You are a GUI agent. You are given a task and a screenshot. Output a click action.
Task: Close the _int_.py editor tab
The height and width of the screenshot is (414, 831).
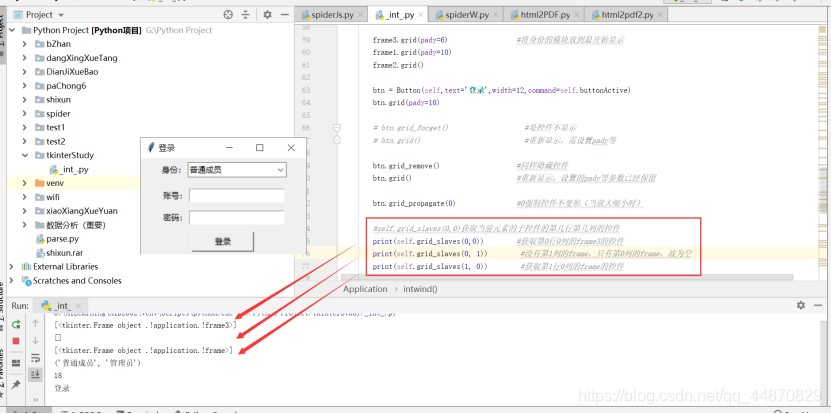pyautogui.click(x=421, y=15)
